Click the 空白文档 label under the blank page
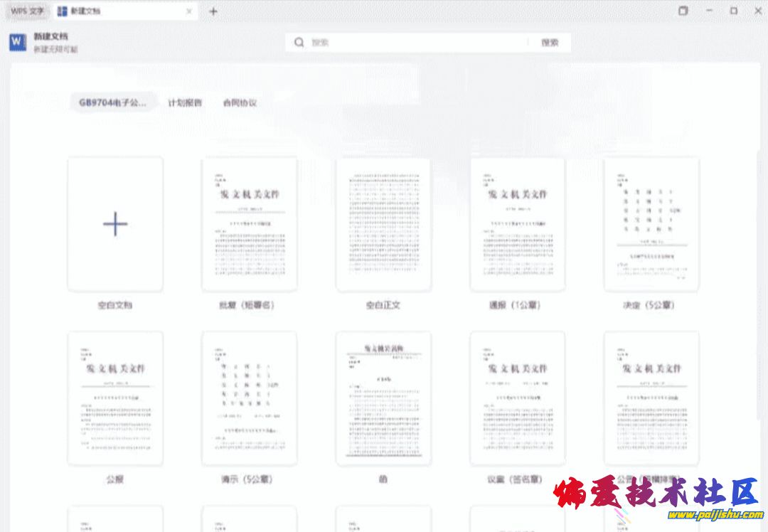This screenshot has height=532, width=768. pos(115,305)
